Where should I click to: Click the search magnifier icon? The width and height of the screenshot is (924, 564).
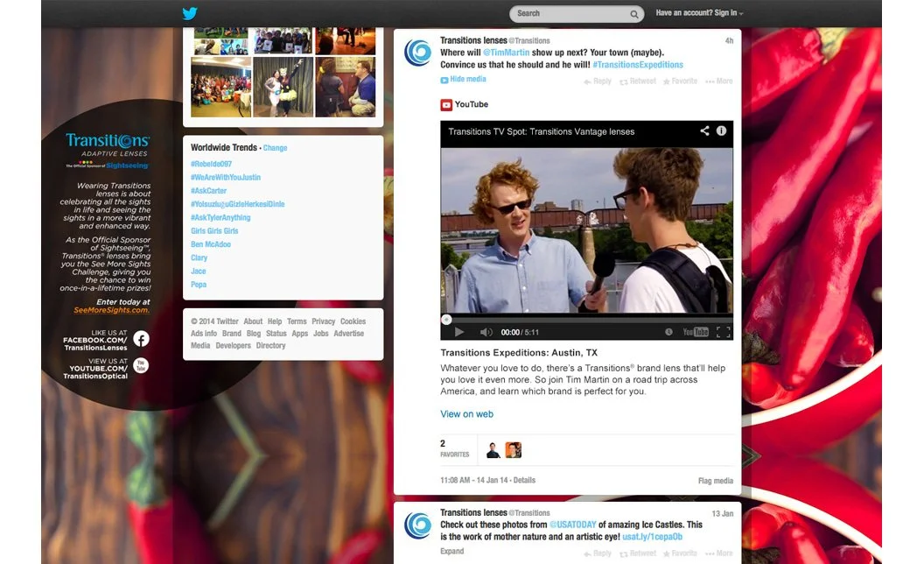634,14
